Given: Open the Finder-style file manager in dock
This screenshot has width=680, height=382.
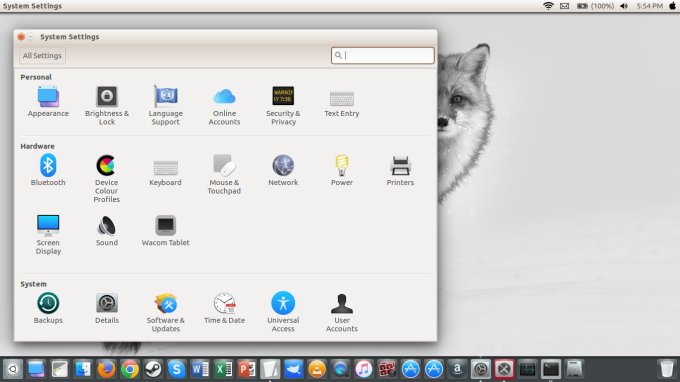Looking at the screenshot, I should 83,369.
